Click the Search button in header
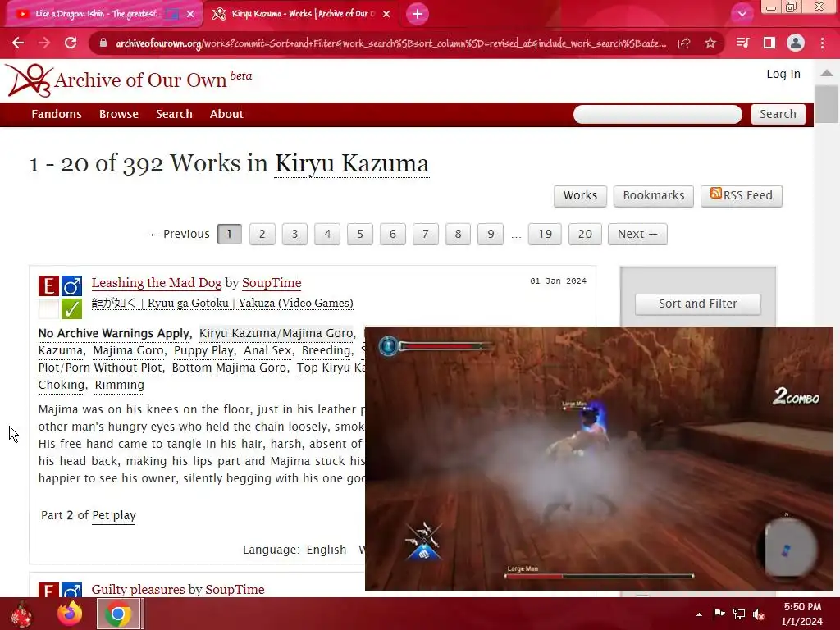The image size is (840, 630). pos(778,114)
